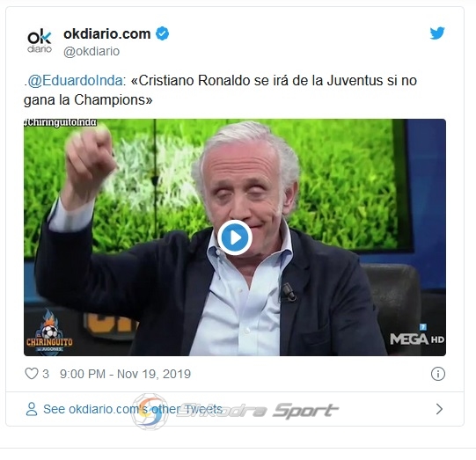Screen dimensions: 476x460
Task: Click the okdiario profile avatar logo
Action: [x=40, y=40]
